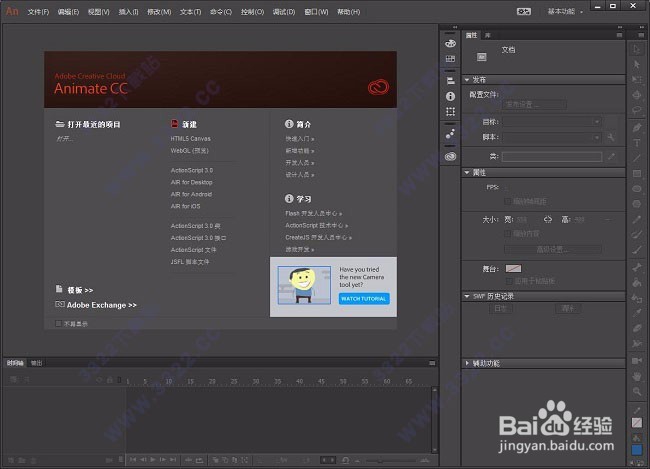Screen dimensions: 650x469
Task: Click the 模板 >> templates link
Action: [x=80, y=290]
